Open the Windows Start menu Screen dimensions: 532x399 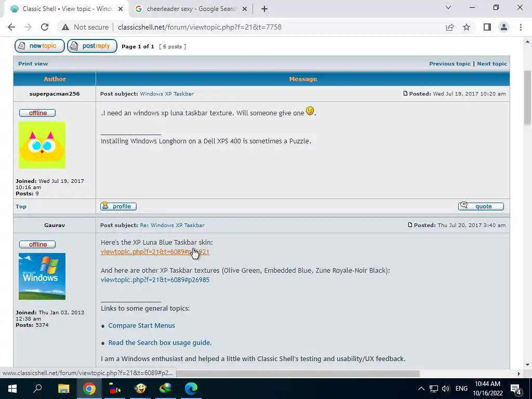coord(12,389)
